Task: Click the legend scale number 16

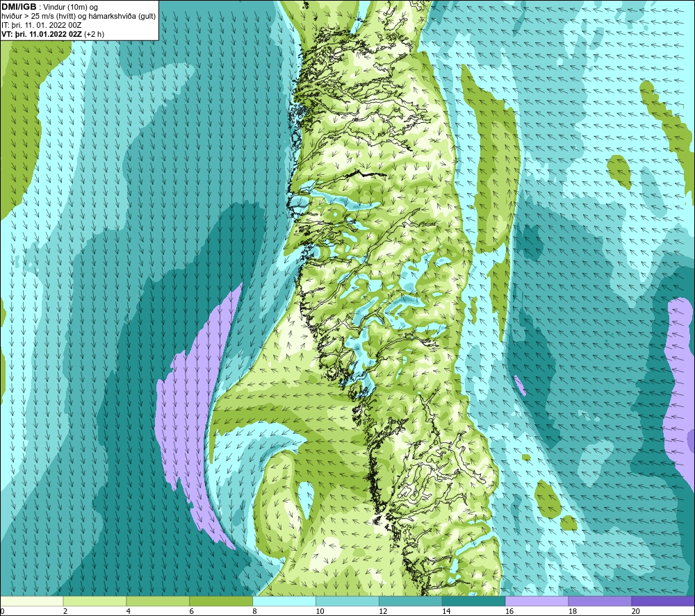Action: [509, 611]
